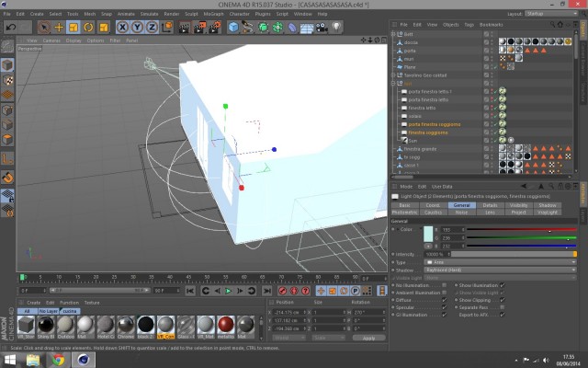
Task: Open the MoGraph menu
Action: click(x=213, y=14)
